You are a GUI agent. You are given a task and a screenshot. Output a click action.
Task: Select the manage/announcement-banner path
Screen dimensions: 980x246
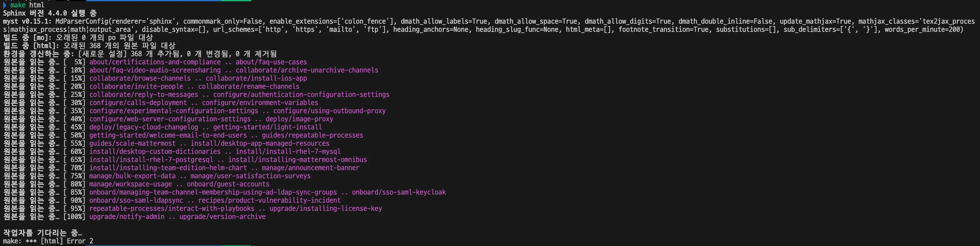tap(310, 168)
